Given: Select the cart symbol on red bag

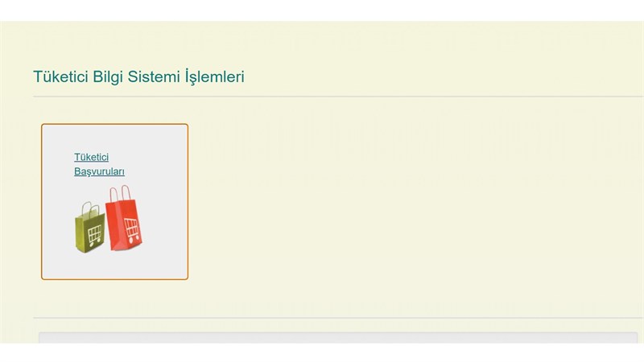Looking at the screenshot, I should pyautogui.click(x=132, y=230).
